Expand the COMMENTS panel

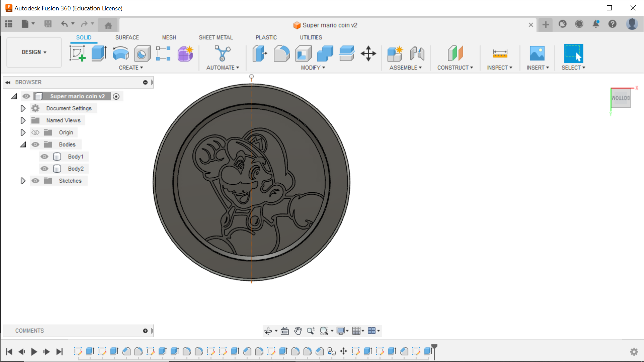click(145, 331)
